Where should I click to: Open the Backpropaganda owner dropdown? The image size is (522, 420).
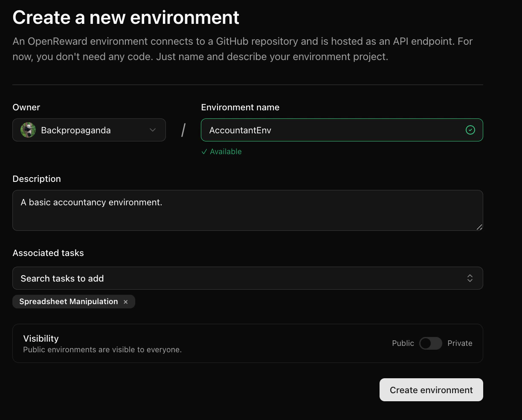tap(89, 130)
